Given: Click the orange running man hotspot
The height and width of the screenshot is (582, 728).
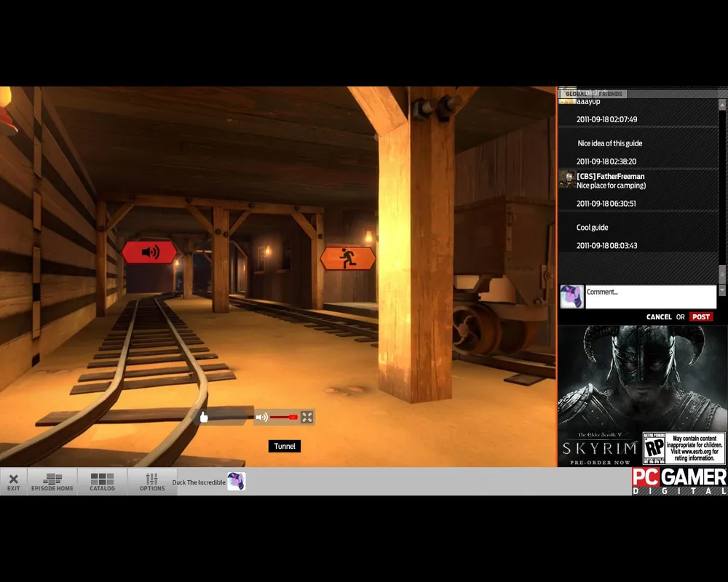Looking at the screenshot, I should click(347, 258).
